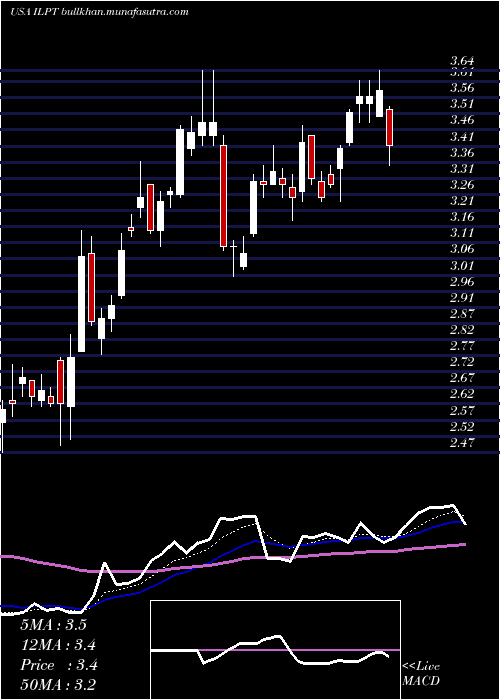Click the 3.51 price axis label
The height and width of the screenshot is (700, 500).
[x=462, y=104]
